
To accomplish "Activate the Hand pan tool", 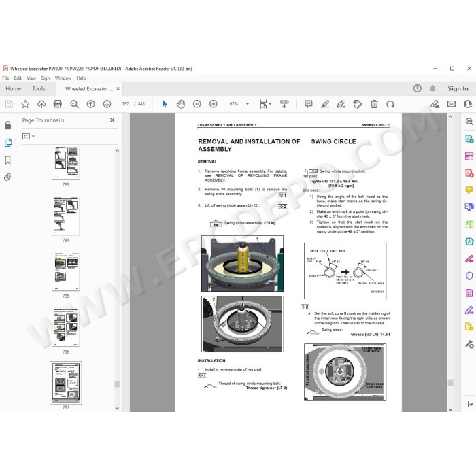I will tap(181, 104).
